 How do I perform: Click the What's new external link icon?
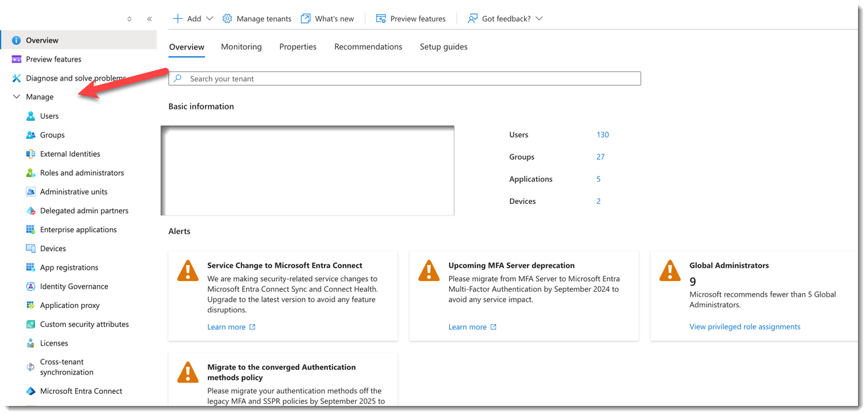(x=306, y=19)
